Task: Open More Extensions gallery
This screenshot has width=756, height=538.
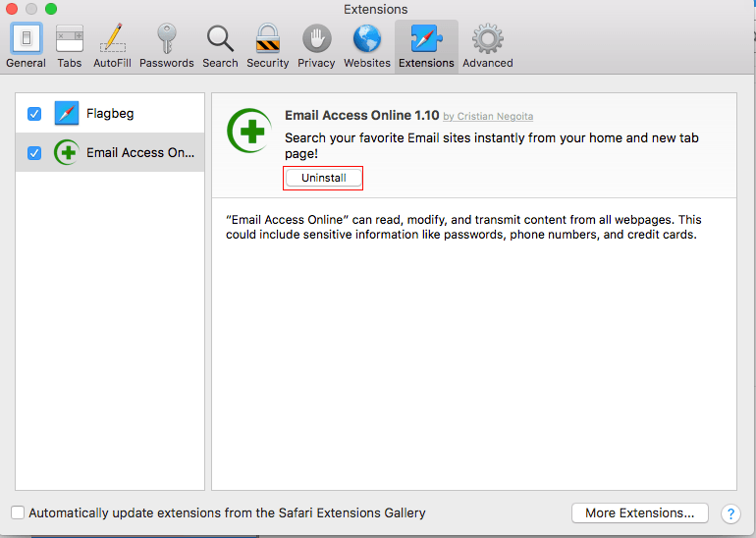Action: click(640, 512)
